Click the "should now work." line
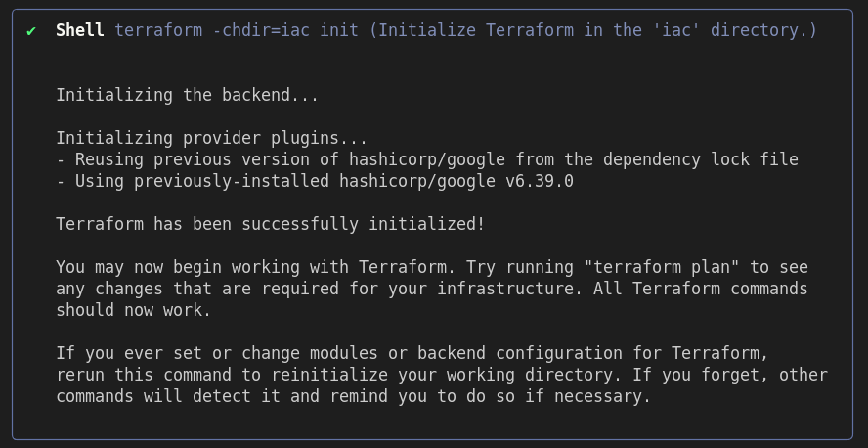This screenshot has height=448, width=868. pyautogui.click(x=133, y=310)
